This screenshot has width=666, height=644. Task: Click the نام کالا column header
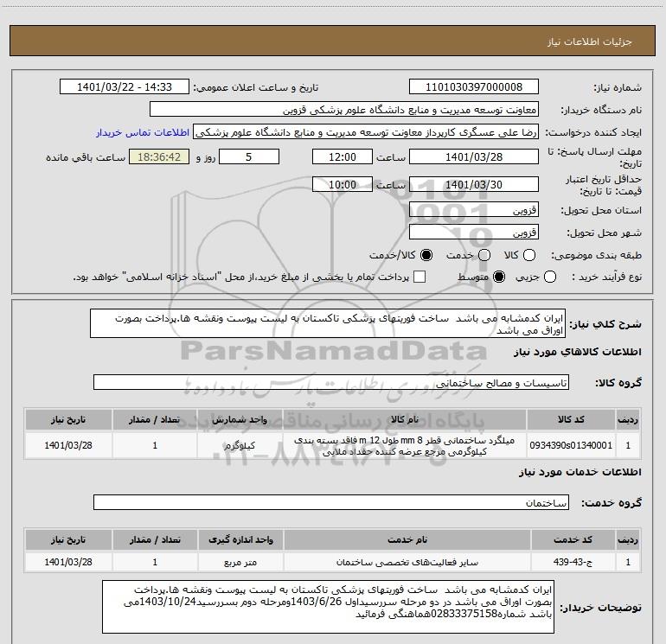pyautogui.click(x=405, y=419)
